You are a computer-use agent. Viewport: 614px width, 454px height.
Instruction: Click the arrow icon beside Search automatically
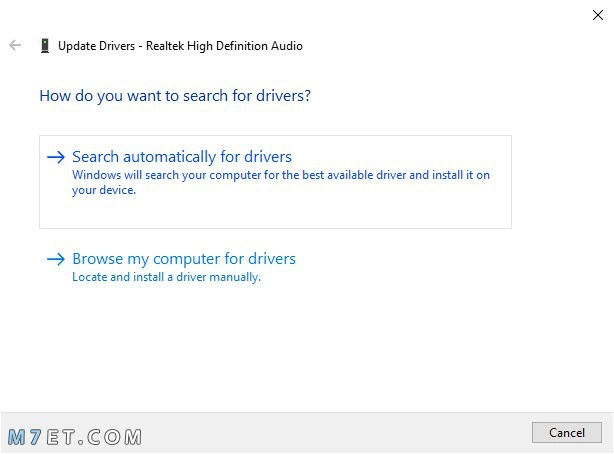point(56,157)
